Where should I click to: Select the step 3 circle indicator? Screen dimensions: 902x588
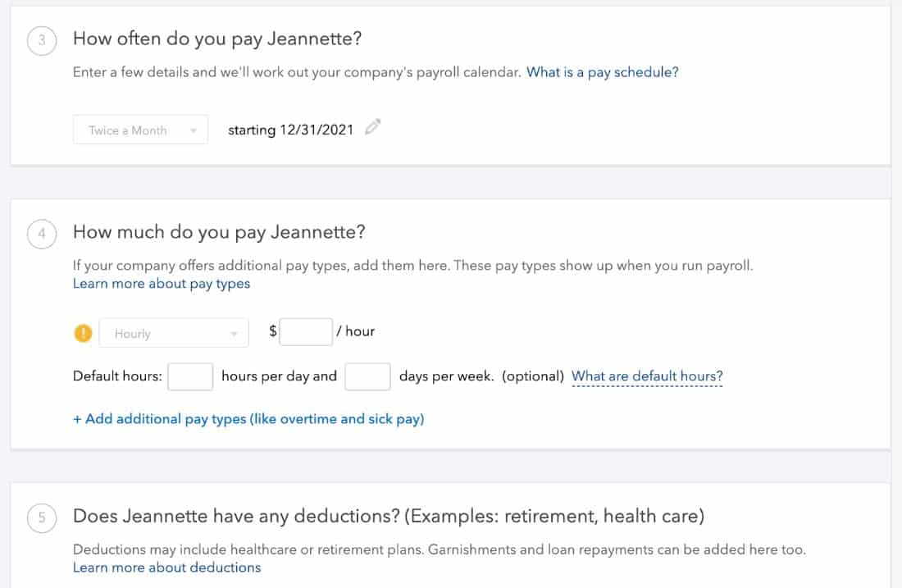point(42,39)
